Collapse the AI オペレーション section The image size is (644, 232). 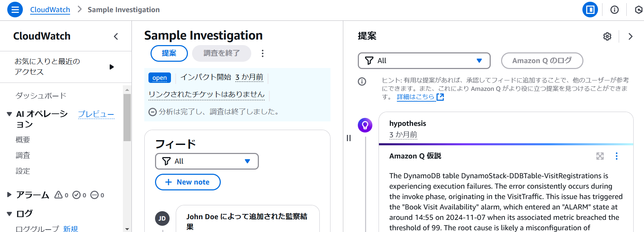(9, 114)
